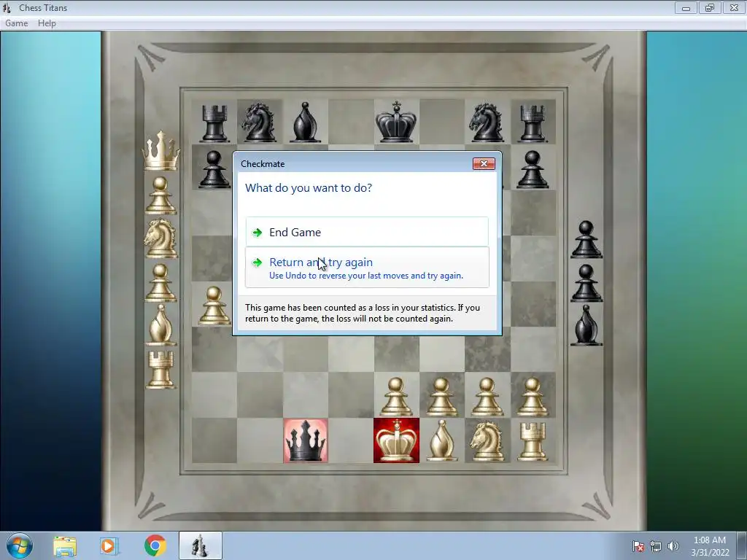747x560 pixels.
Task: Select the black pawn on h7
Action: [532, 169]
